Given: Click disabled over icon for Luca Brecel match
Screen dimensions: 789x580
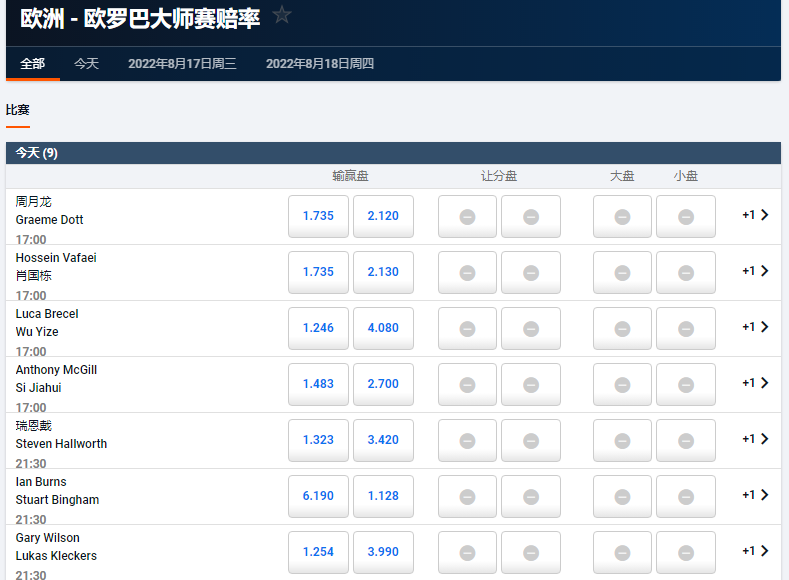Looking at the screenshot, I should coord(622,329).
